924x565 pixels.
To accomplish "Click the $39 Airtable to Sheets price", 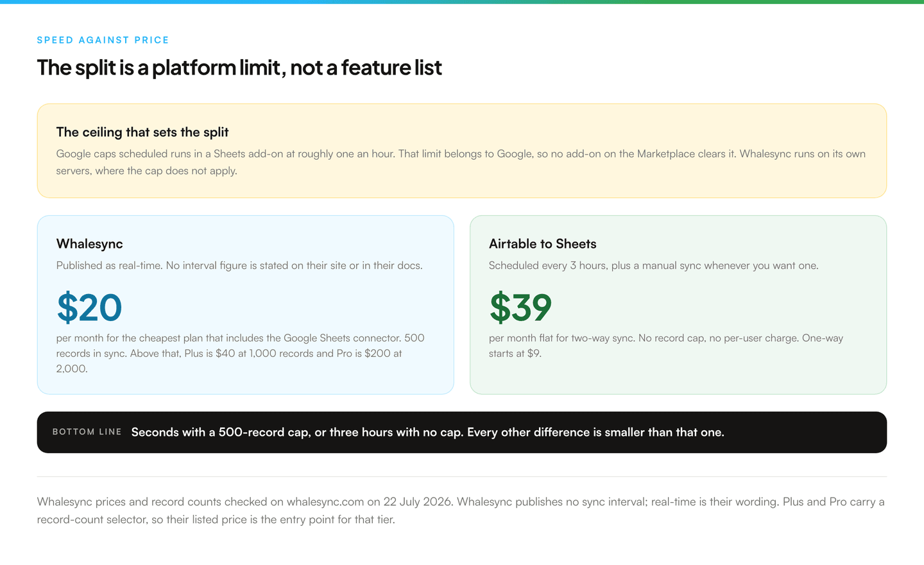I will [x=520, y=308].
